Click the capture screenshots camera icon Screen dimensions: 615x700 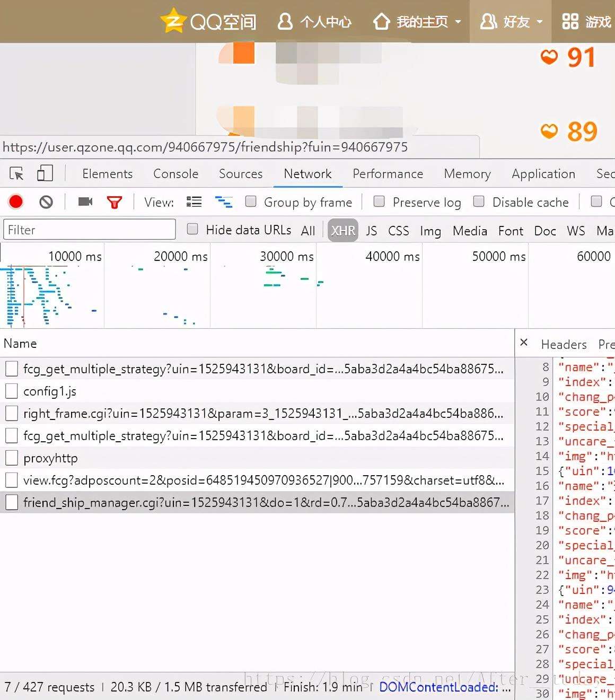coord(85,202)
